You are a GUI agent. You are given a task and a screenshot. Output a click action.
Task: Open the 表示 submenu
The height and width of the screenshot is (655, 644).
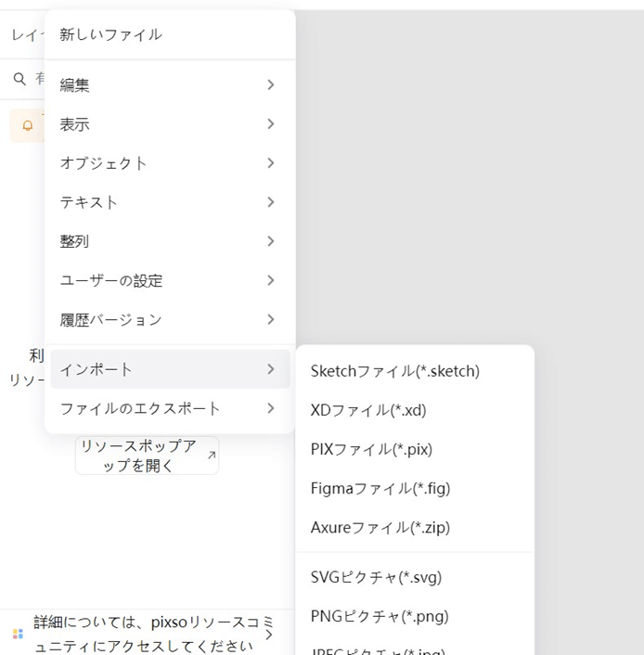coord(170,124)
